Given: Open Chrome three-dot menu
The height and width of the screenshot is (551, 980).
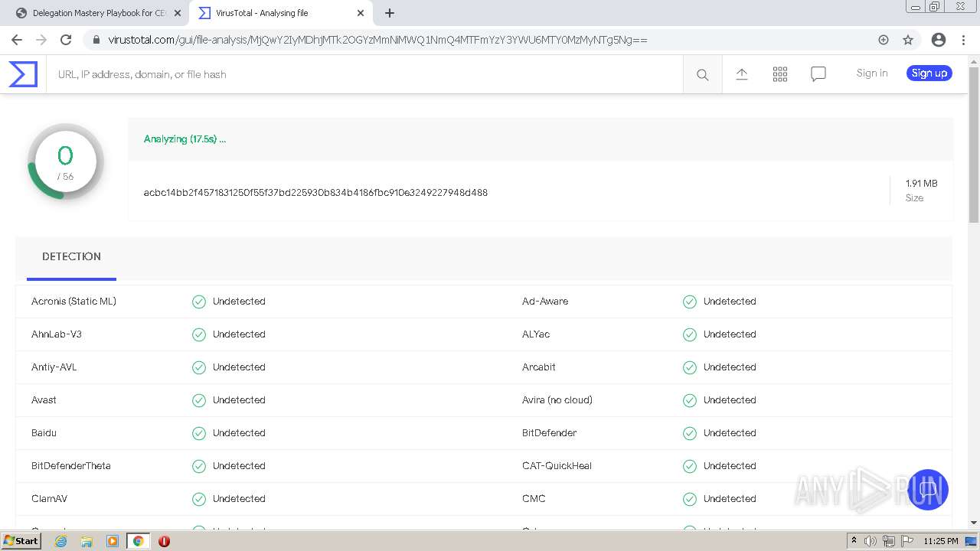Looking at the screenshot, I should (963, 40).
